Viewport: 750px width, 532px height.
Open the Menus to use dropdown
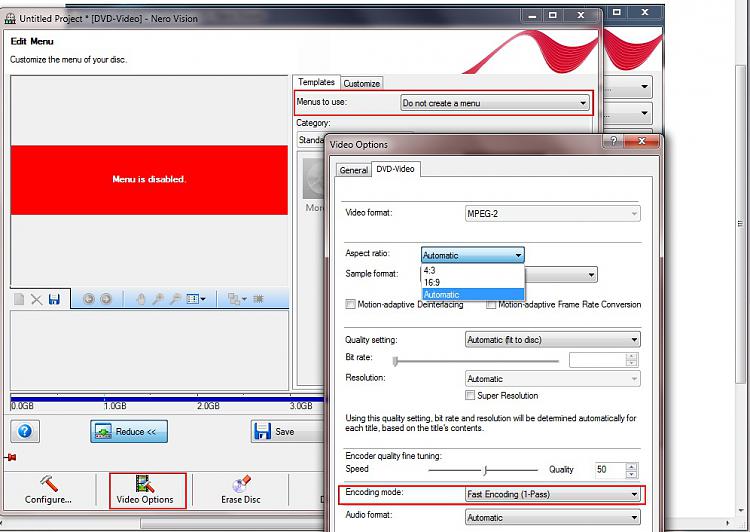pos(495,103)
